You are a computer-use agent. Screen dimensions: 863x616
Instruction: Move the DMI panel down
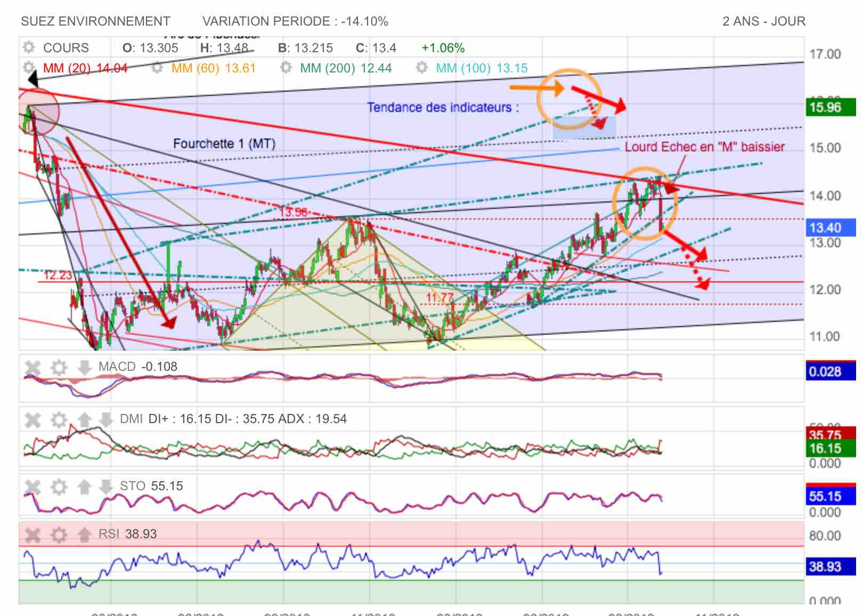click(x=105, y=419)
